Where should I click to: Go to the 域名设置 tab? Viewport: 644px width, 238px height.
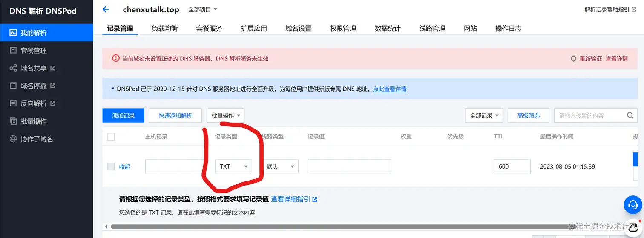click(x=299, y=28)
